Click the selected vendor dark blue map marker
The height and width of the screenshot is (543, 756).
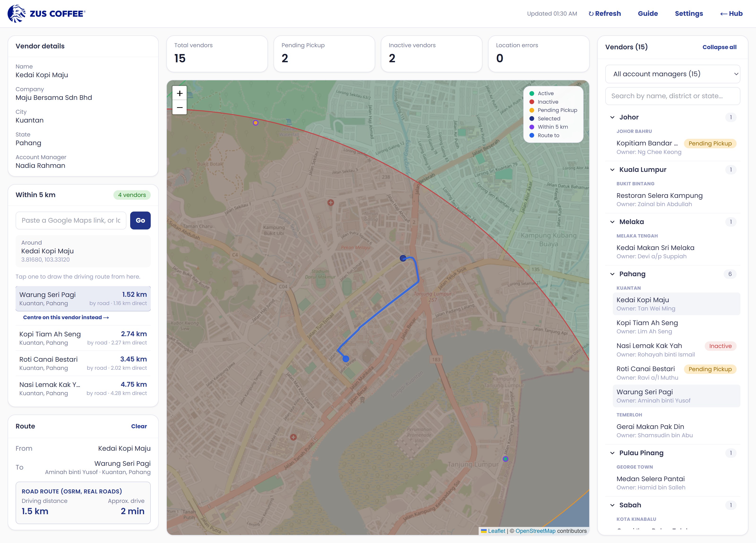point(403,258)
